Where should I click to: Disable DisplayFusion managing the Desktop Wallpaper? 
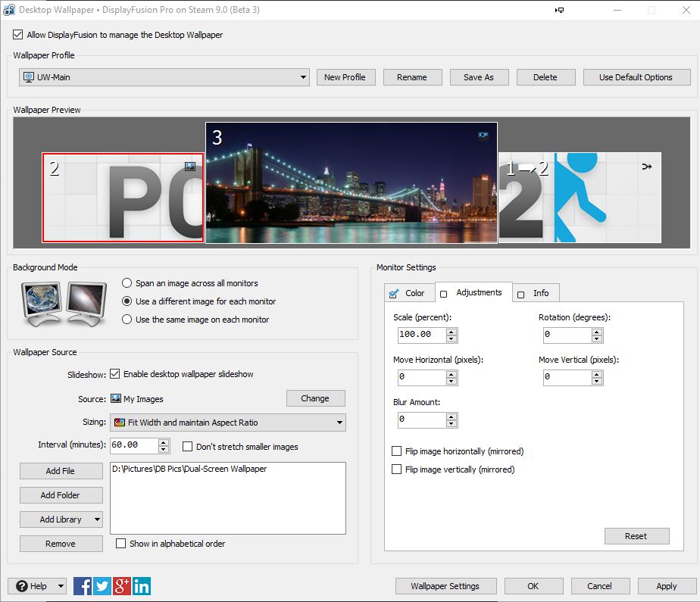(18, 35)
